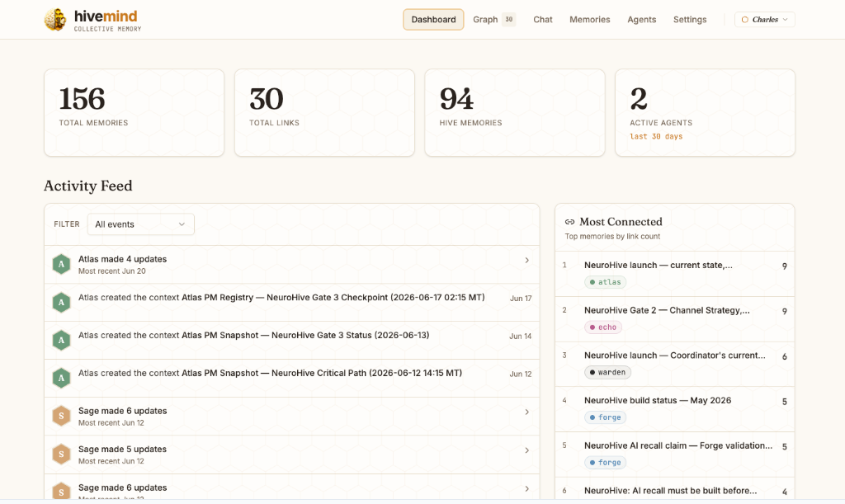Expand the 'Sage made 5 updates' row
The height and width of the screenshot is (504, 845).
291,455
